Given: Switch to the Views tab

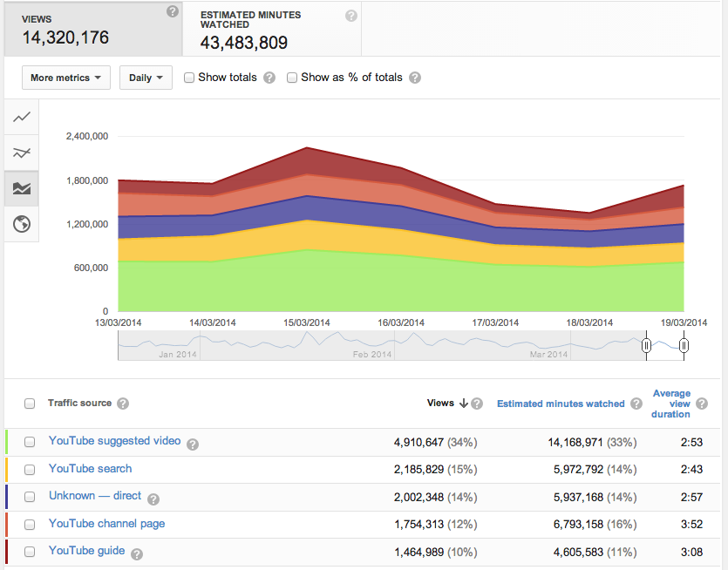Looking at the screenshot, I should [x=91, y=28].
